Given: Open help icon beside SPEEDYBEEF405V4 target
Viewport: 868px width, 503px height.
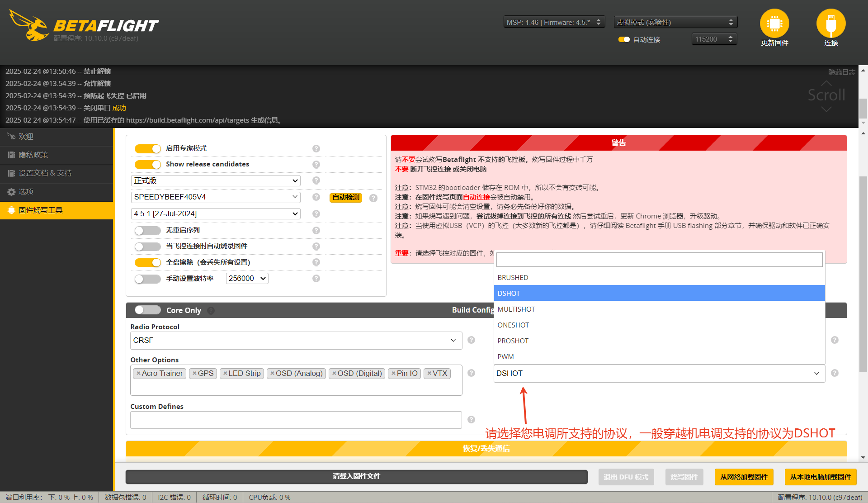Looking at the screenshot, I should (x=316, y=197).
